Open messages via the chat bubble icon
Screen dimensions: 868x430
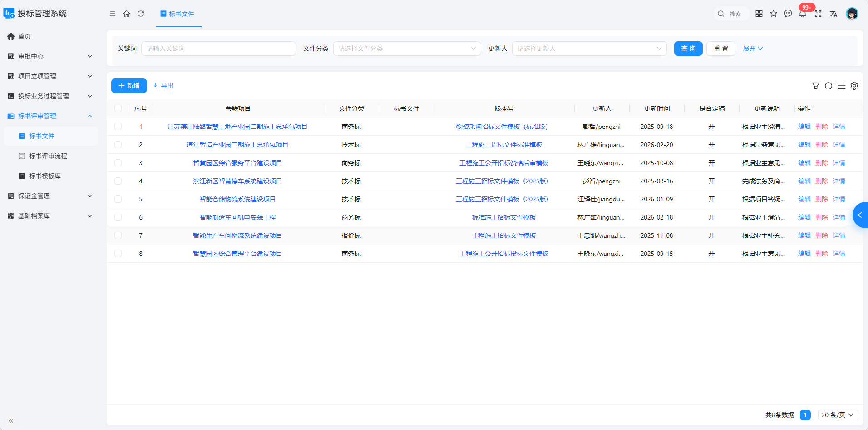click(x=788, y=14)
